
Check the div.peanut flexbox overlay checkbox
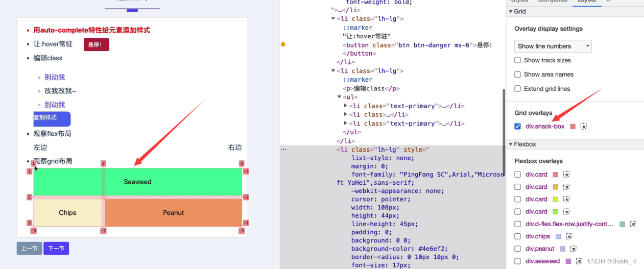coord(517,249)
